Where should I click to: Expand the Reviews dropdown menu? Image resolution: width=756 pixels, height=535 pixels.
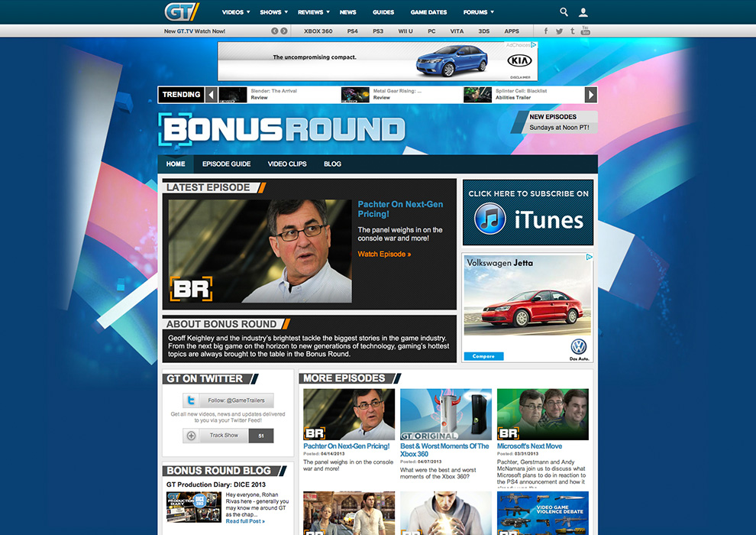click(x=314, y=12)
